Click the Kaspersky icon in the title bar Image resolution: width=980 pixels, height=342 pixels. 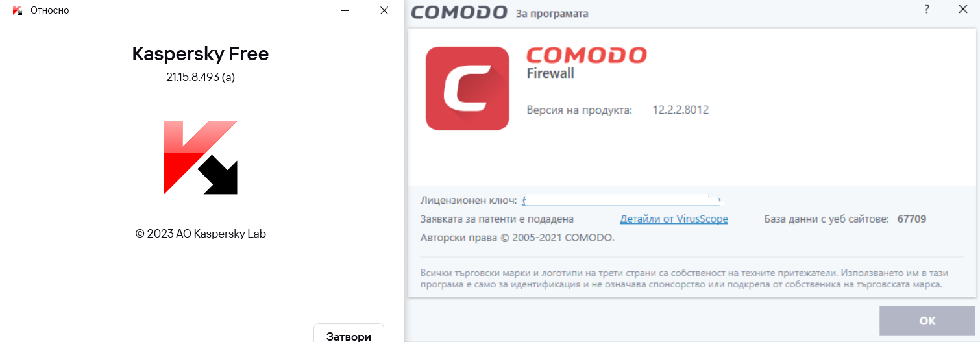[18, 10]
